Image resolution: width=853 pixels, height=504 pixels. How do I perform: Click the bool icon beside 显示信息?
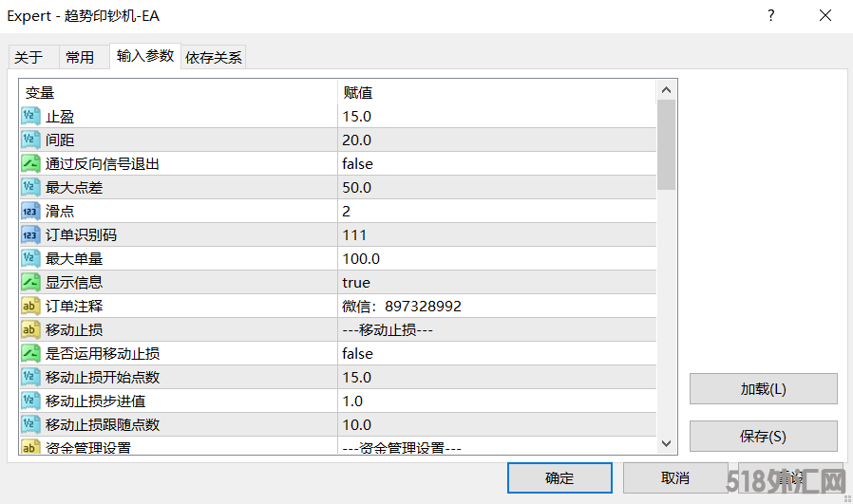click(x=30, y=282)
